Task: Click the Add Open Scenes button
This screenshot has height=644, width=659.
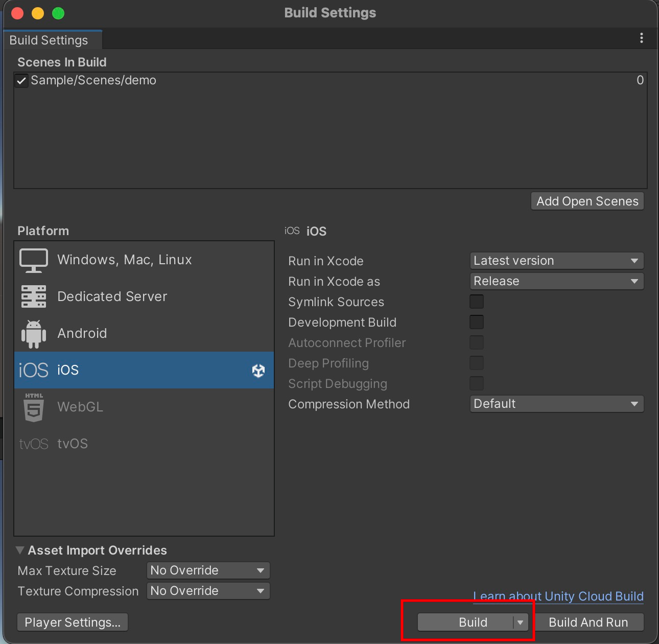Action: (586, 201)
